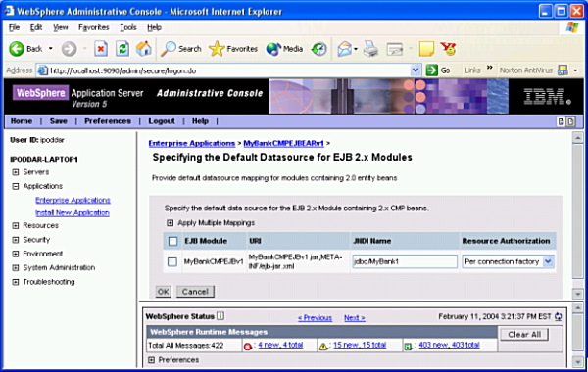Expand the System Administration tree node
This screenshot has width=588, height=372.
(x=16, y=268)
